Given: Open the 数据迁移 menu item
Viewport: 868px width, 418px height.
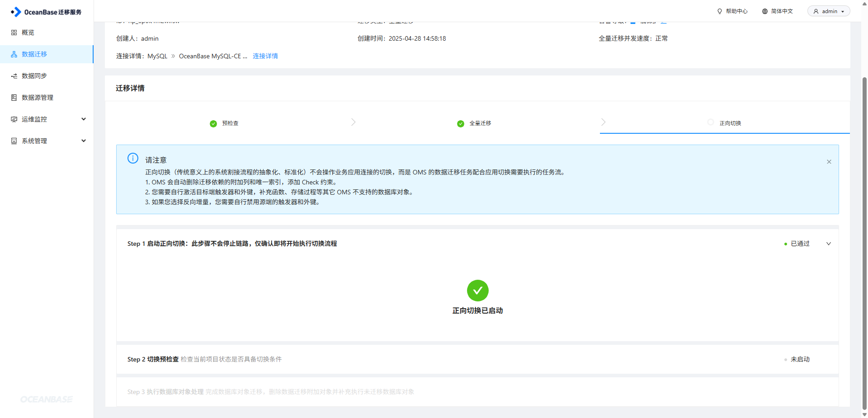Looking at the screenshot, I should pos(47,54).
